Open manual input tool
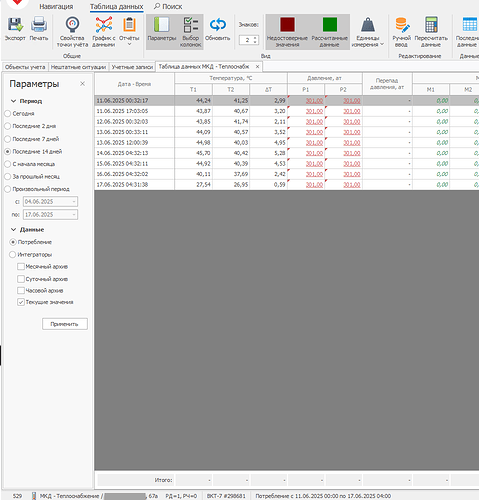This screenshot has height=500, width=479. click(401, 32)
